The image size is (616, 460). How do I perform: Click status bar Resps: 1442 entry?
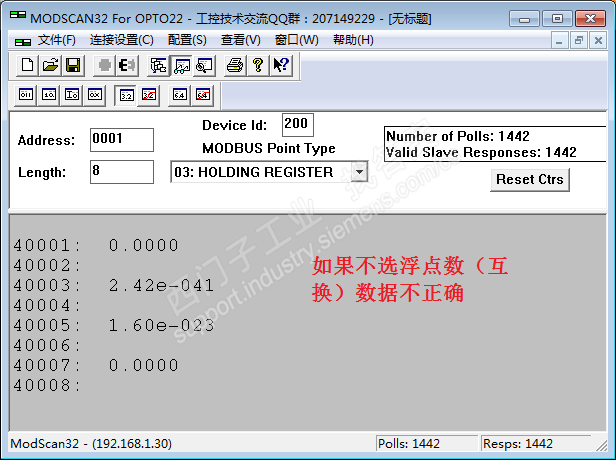pos(536,444)
